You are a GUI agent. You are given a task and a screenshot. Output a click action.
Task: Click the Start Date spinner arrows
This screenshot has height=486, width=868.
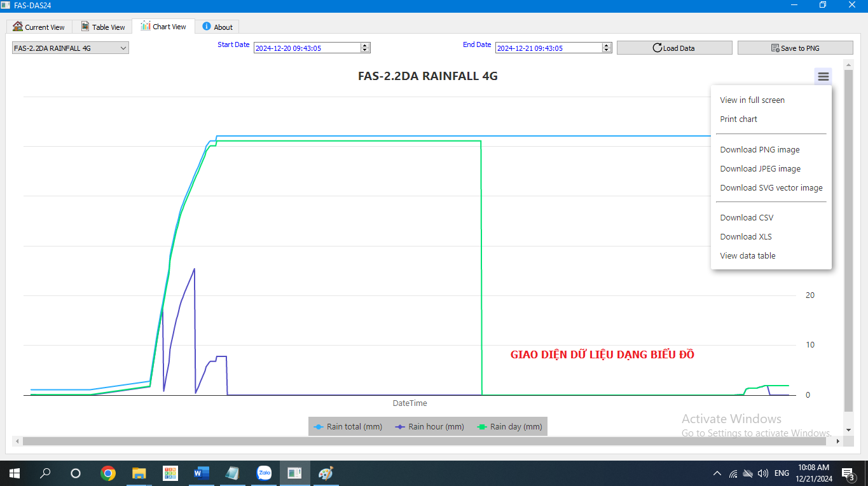point(365,48)
